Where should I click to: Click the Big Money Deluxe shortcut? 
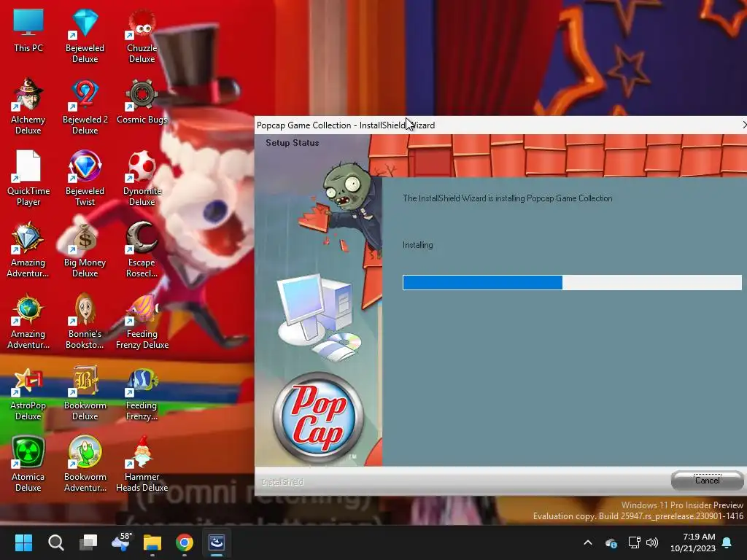click(85, 251)
